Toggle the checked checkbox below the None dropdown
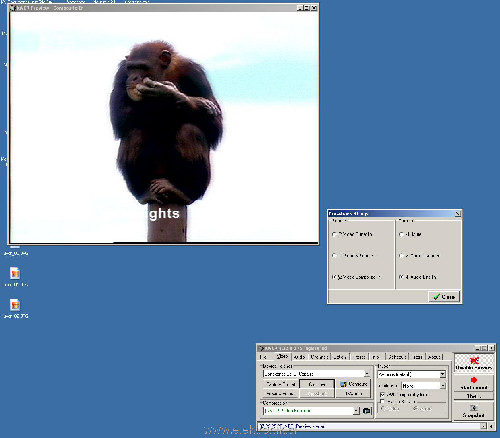The width and height of the screenshot is (500, 438). 382,395
